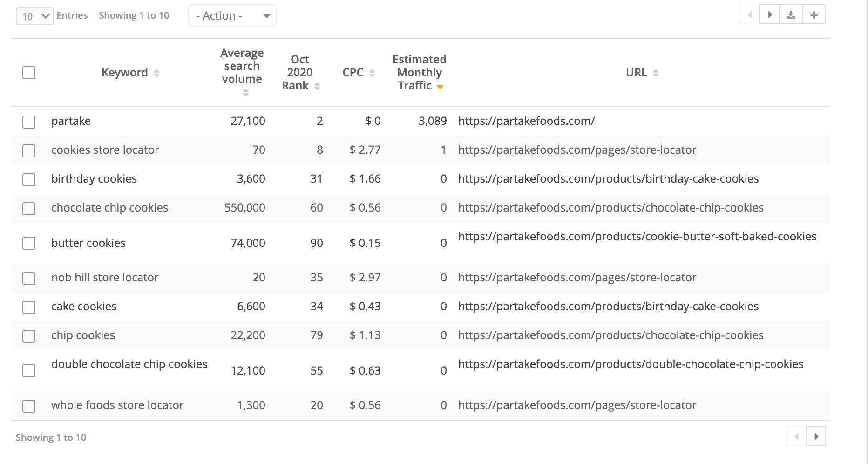
Task: Click the plus add icon
Action: tap(814, 14)
